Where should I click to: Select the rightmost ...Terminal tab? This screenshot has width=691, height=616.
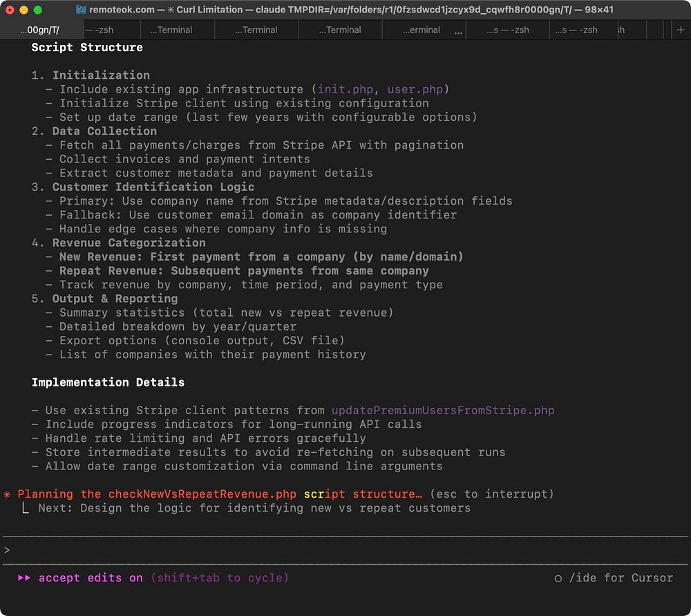tap(340, 30)
